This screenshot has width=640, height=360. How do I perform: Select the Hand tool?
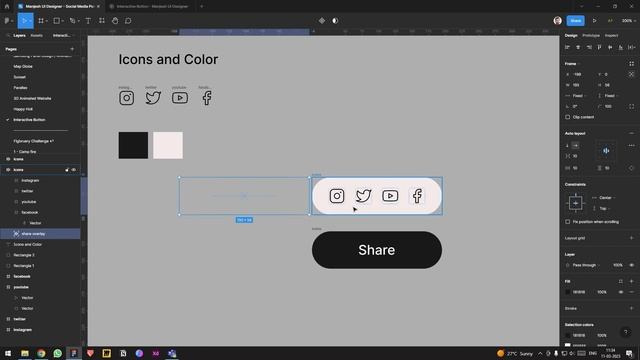point(115,21)
